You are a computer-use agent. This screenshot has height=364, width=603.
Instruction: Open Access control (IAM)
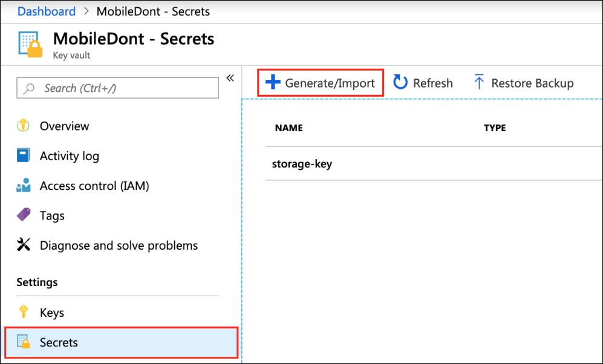[94, 186]
